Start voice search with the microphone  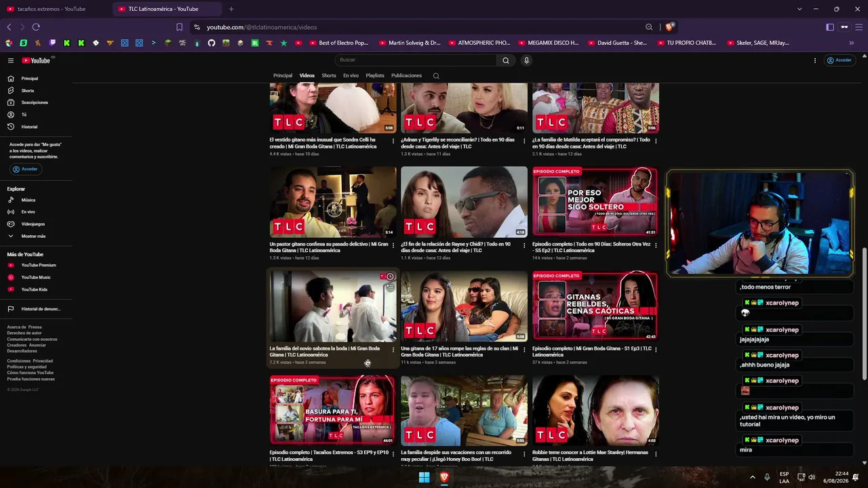click(x=526, y=60)
